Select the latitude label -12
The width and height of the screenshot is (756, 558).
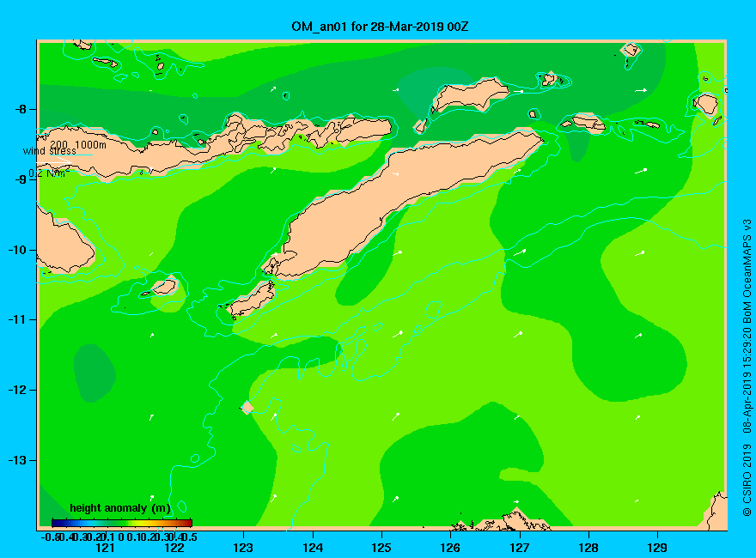point(18,390)
